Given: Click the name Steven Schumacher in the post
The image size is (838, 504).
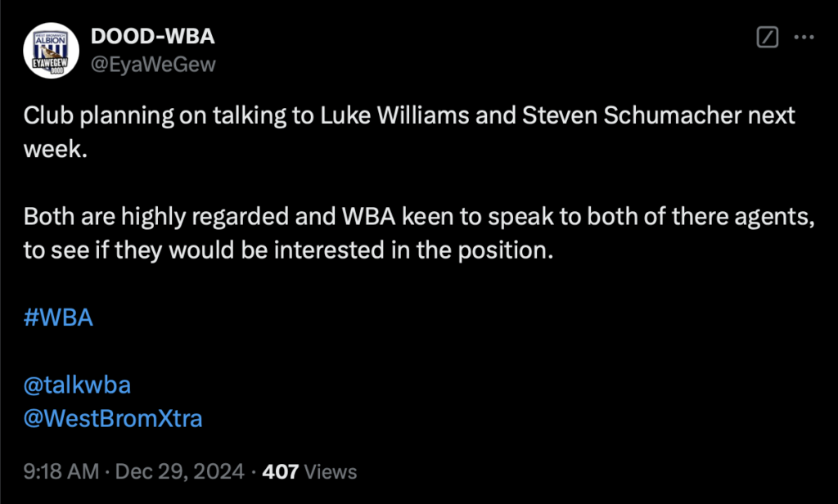Looking at the screenshot, I should click(x=605, y=115).
